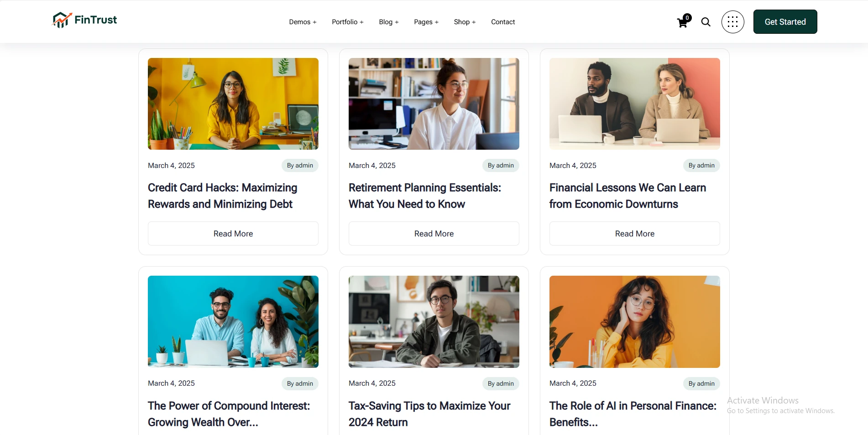Open the Shop menu item
This screenshot has height=435, width=868.
click(465, 22)
